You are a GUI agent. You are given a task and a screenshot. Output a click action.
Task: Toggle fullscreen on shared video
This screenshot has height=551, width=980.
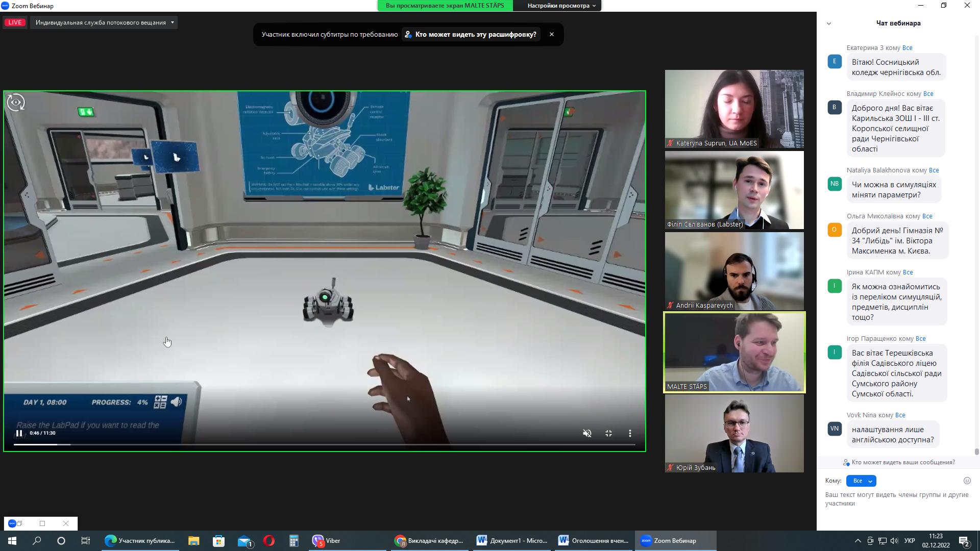tap(608, 433)
